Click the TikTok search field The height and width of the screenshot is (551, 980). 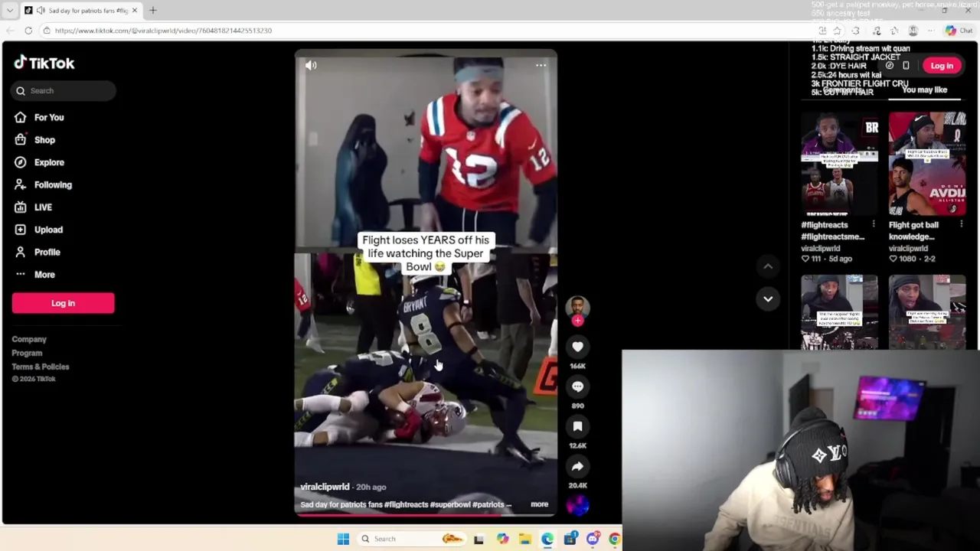(64, 90)
